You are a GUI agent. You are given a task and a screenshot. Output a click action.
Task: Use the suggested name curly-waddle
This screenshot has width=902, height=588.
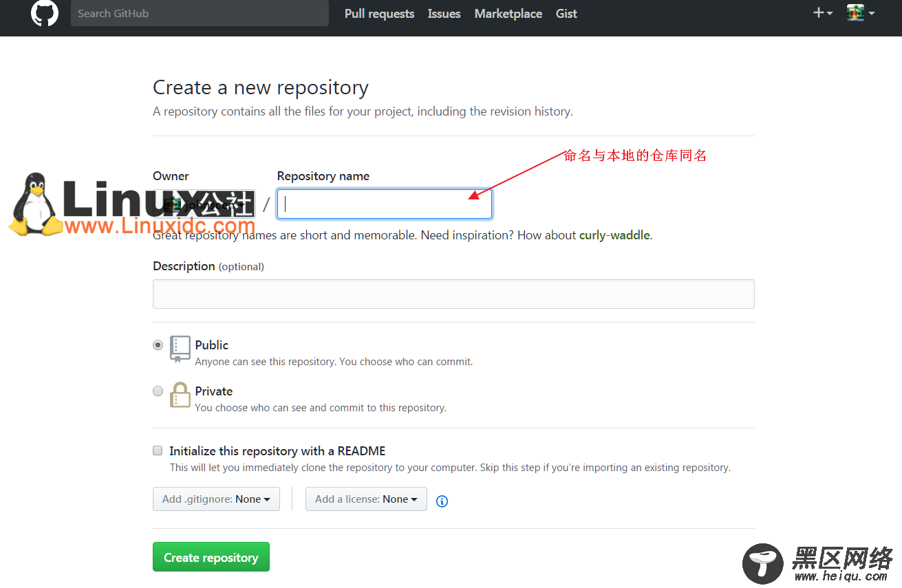pyautogui.click(x=614, y=235)
